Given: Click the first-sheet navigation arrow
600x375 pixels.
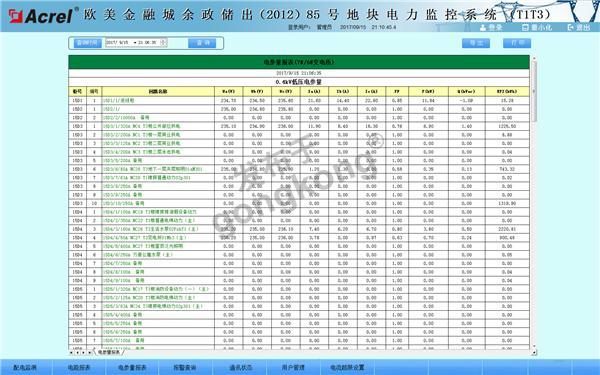Looking at the screenshot, I should click(72, 352).
